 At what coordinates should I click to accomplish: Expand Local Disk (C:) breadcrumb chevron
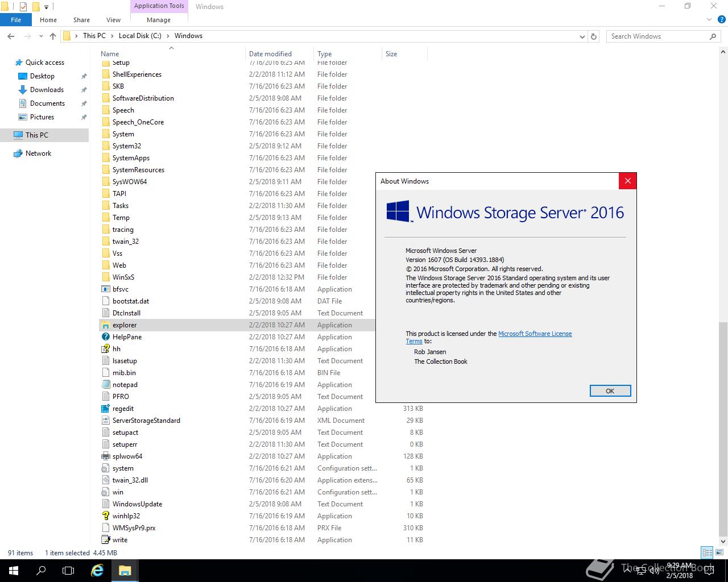pos(168,36)
